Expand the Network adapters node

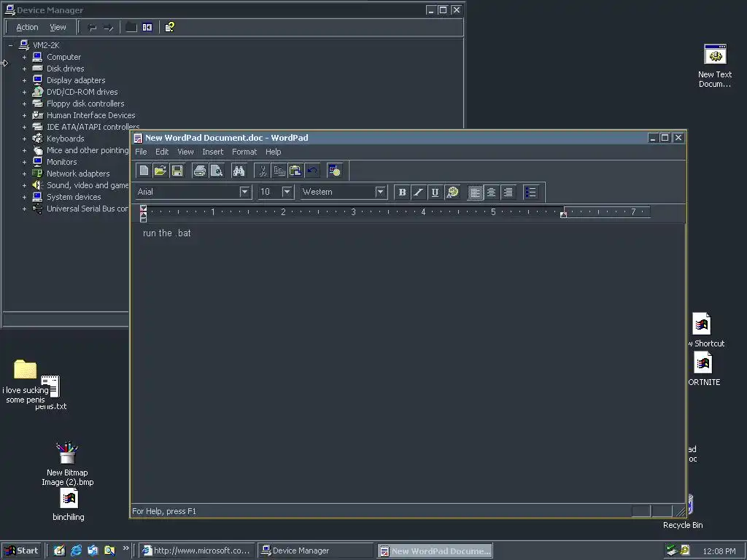pyautogui.click(x=24, y=174)
